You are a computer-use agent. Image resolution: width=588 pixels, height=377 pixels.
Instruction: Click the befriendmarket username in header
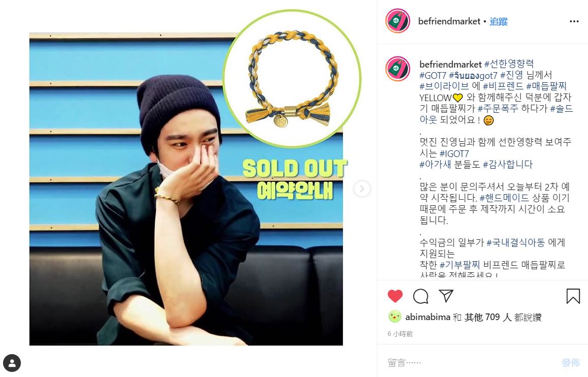pyautogui.click(x=449, y=21)
